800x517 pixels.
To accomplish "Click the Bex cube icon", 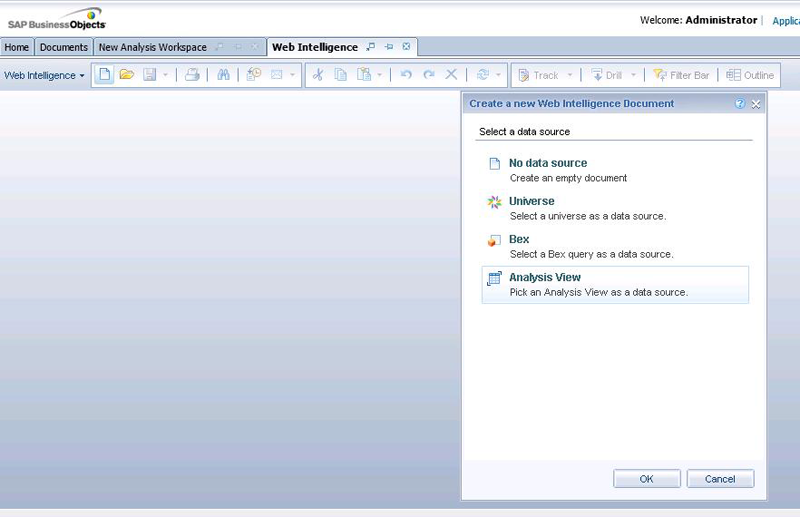I will tap(494, 240).
